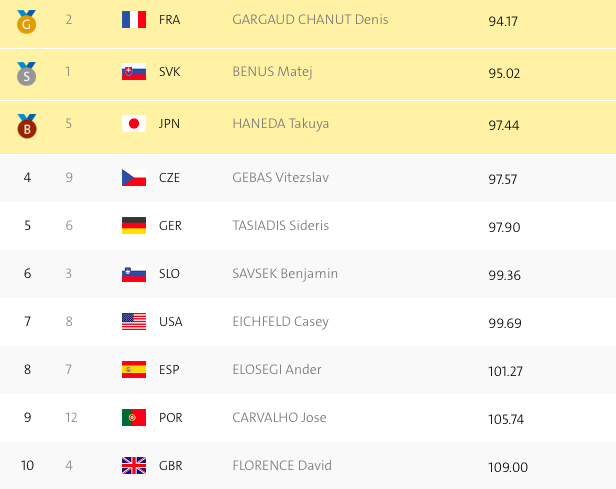Click the USA flag icon
The height and width of the screenshot is (489, 616).
click(x=134, y=322)
